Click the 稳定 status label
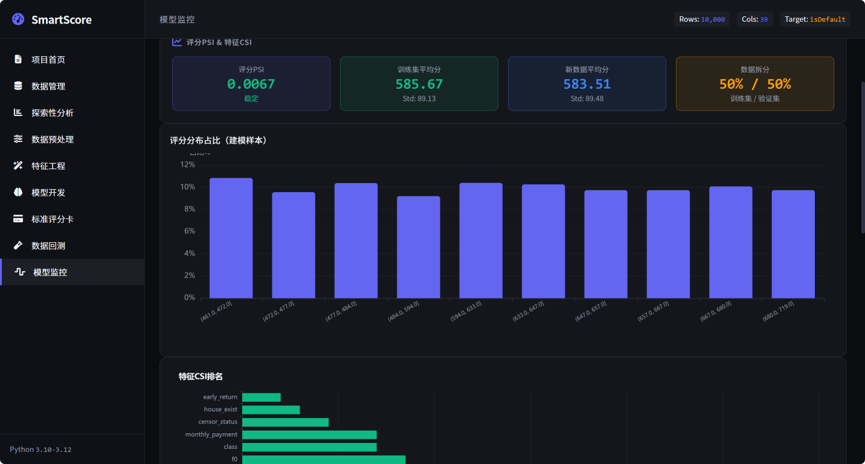Viewport: 865px width, 464px height. point(251,99)
